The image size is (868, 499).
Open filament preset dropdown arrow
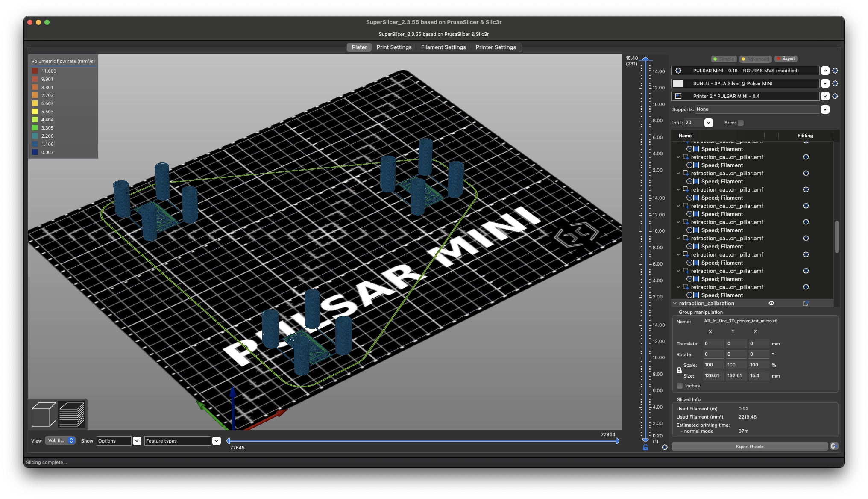[825, 83]
